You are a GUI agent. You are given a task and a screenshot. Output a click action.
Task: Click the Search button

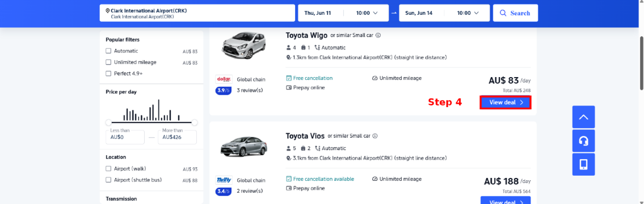(x=515, y=13)
